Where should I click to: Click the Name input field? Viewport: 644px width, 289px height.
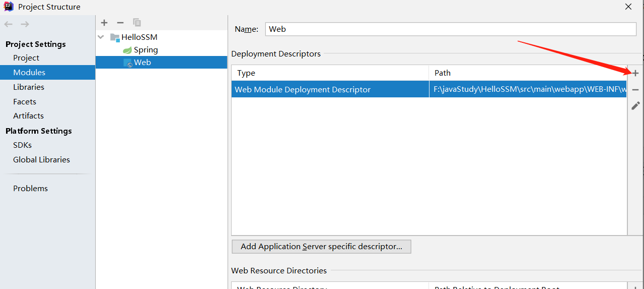pyautogui.click(x=451, y=29)
